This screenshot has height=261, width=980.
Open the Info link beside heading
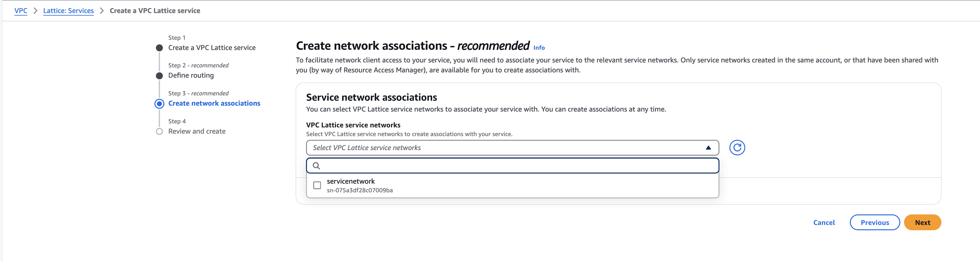(x=539, y=48)
